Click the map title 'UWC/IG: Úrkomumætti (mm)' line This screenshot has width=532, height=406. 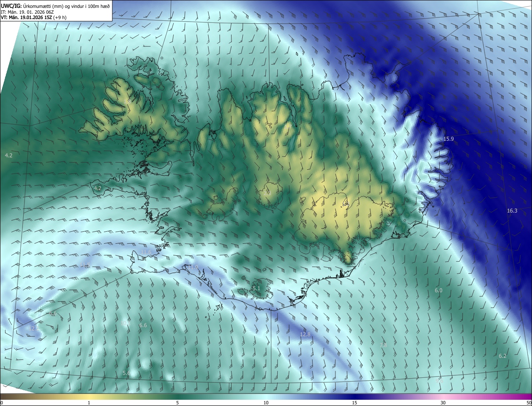tap(55, 6)
